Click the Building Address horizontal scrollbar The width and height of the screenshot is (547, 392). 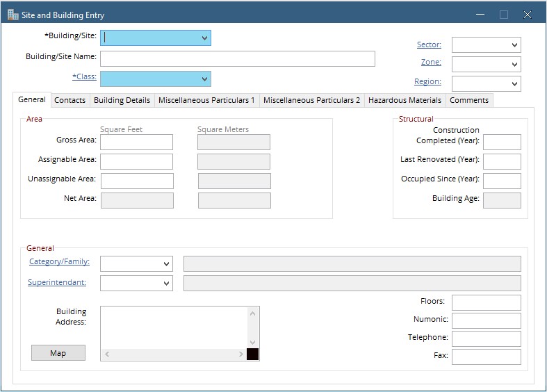pyautogui.click(x=174, y=354)
